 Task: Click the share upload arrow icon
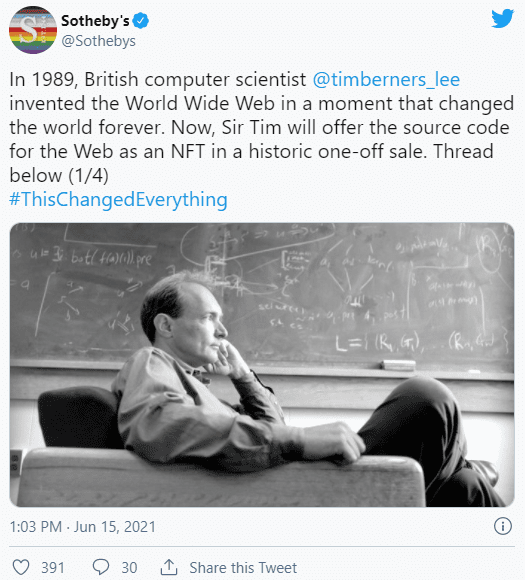(169, 567)
